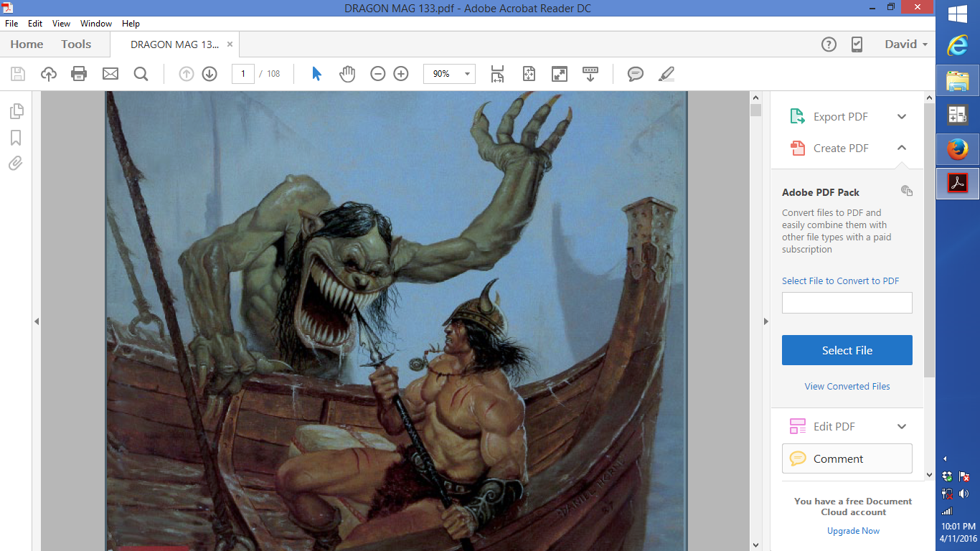Print the document with printer icon
The width and height of the screenshot is (980, 551).
coord(79,74)
